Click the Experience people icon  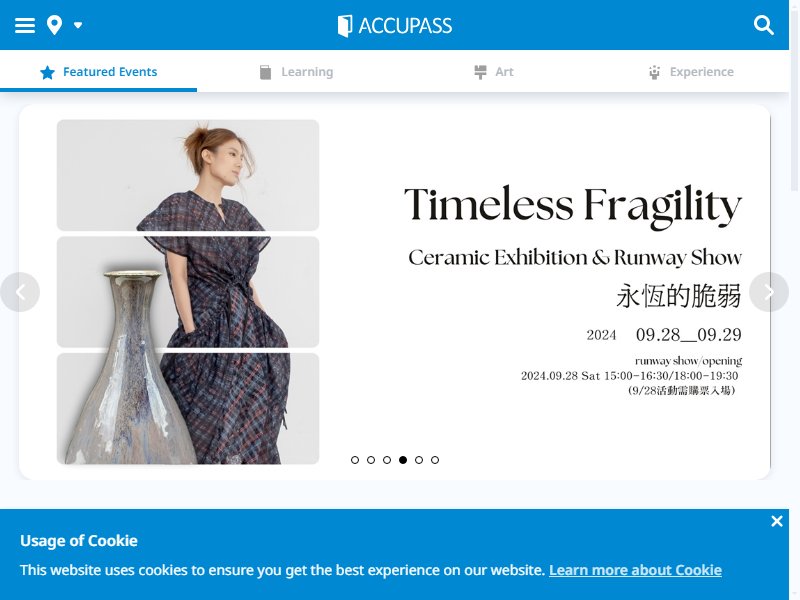tap(655, 72)
